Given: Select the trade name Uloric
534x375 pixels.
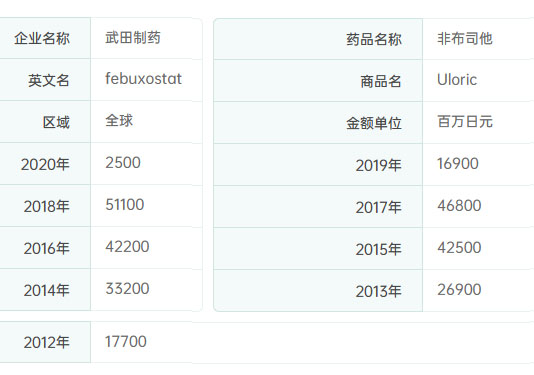Looking at the screenshot, I should [x=457, y=80].
